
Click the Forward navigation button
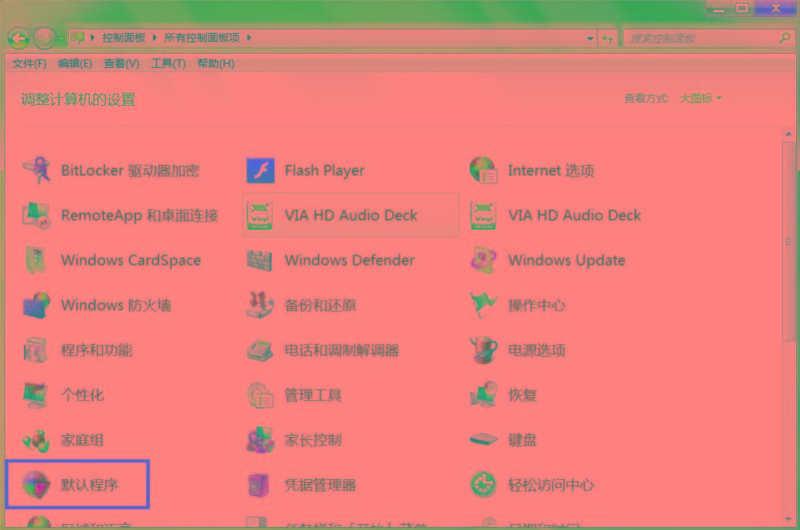(x=44, y=38)
